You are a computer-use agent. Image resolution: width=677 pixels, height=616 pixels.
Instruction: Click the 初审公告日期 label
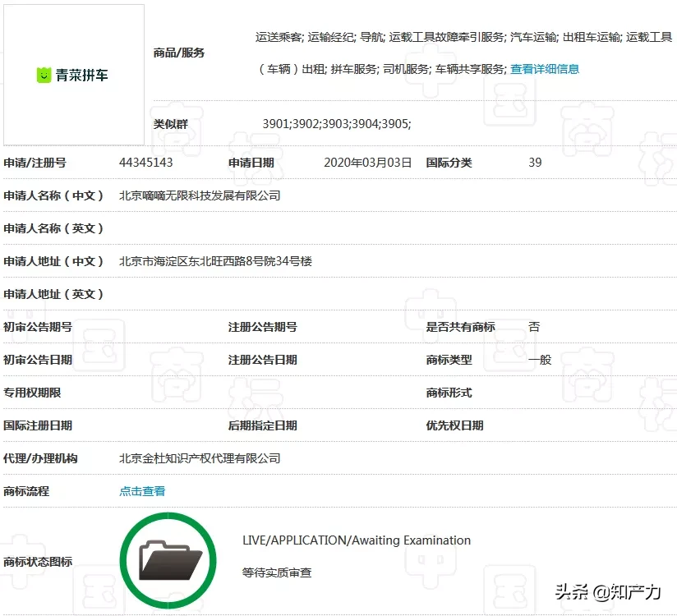click(38, 360)
